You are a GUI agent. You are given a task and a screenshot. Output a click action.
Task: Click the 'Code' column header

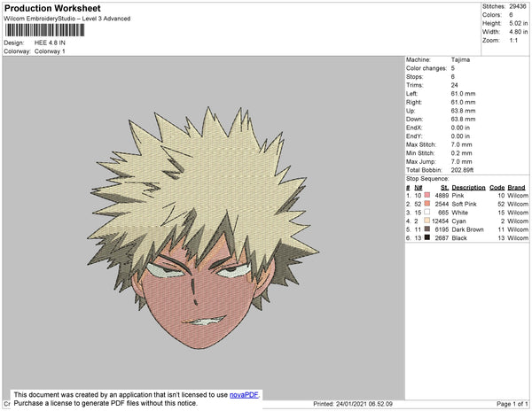[x=497, y=188]
